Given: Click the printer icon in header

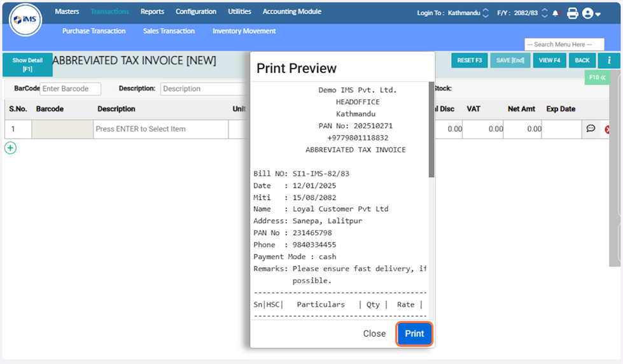Looking at the screenshot, I should [572, 13].
